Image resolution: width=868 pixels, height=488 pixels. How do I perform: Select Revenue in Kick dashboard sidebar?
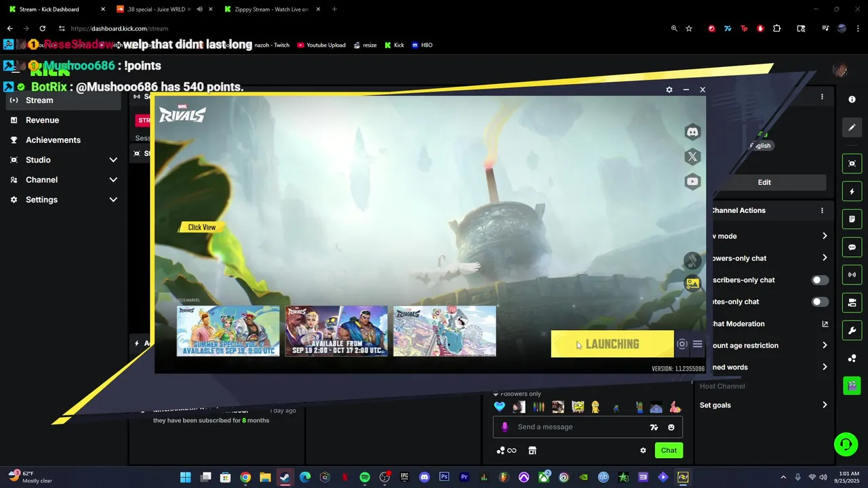tap(64, 120)
